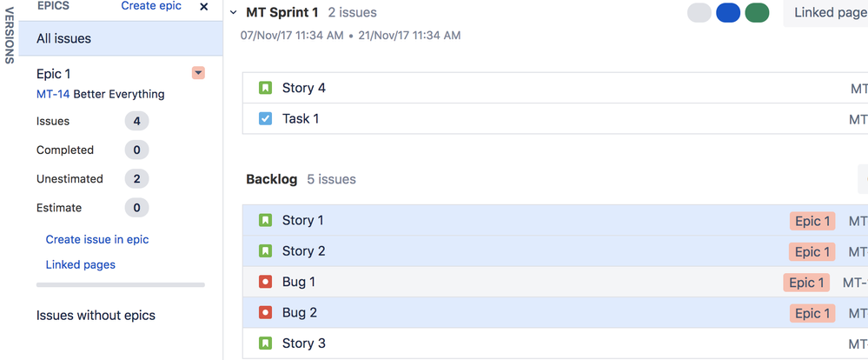Click the Bug 2 red icon
The image size is (868, 360).
click(266, 313)
